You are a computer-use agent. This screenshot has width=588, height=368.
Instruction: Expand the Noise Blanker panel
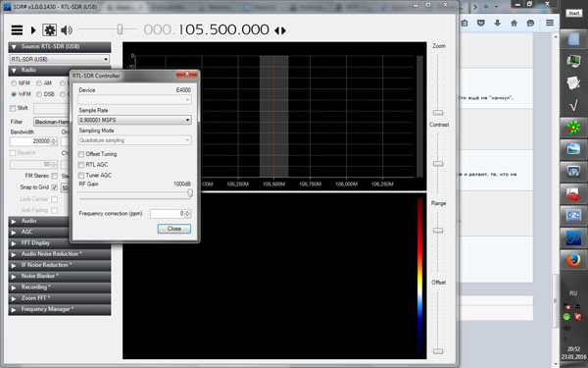(x=60, y=277)
